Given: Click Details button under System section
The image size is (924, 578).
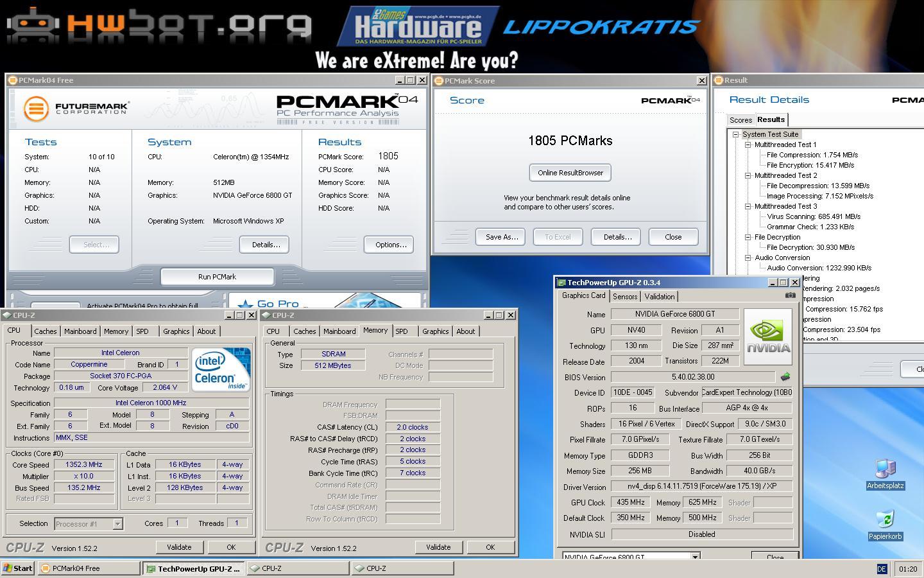Looking at the screenshot, I should pyautogui.click(x=266, y=245).
